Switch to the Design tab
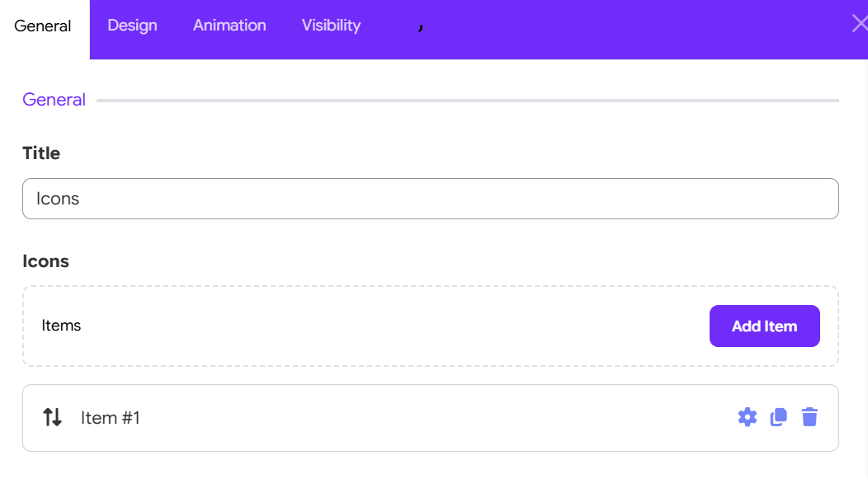Screen dimensions: 868x479 [132, 26]
